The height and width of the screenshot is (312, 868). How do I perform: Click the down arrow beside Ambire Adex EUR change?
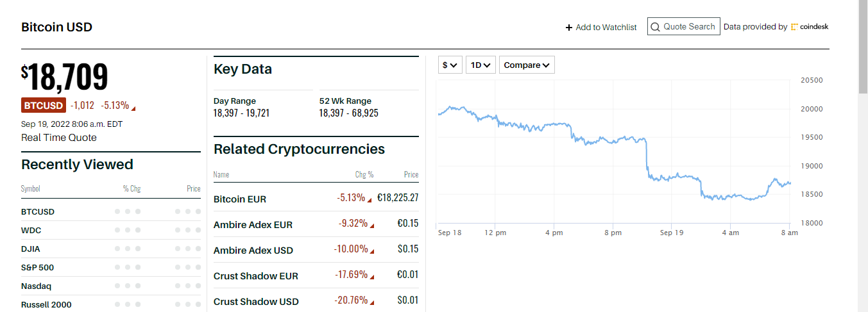(372, 225)
